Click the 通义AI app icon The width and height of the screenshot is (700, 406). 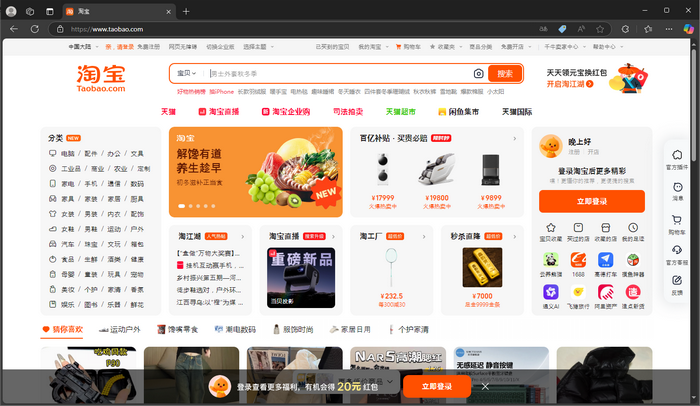(550, 292)
